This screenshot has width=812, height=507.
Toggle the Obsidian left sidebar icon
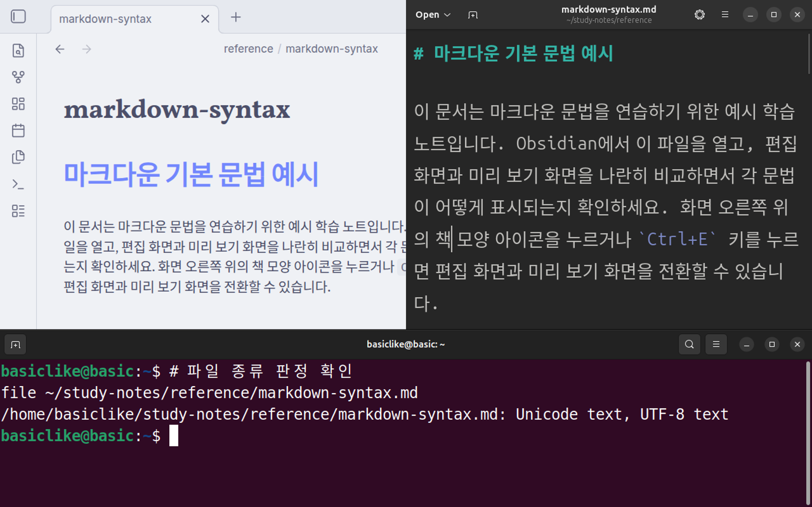pyautogui.click(x=18, y=16)
